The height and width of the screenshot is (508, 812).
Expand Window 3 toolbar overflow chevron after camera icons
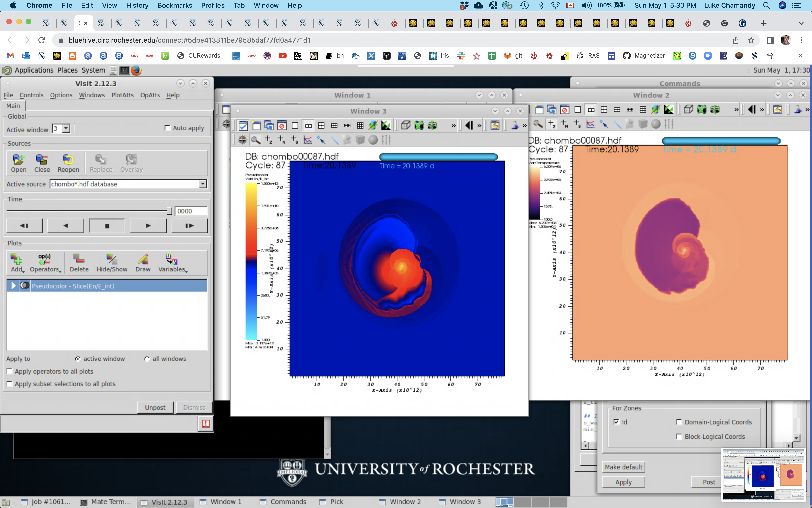(x=454, y=126)
